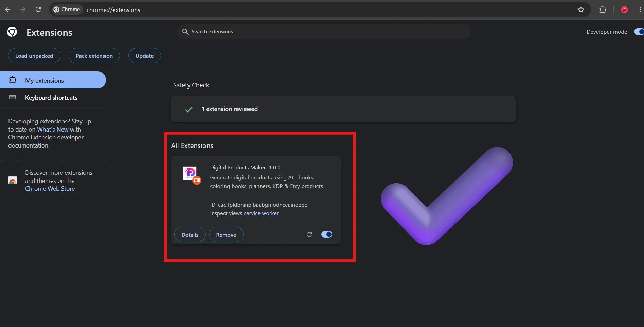Click the Digital Products Maker name

click(238, 167)
